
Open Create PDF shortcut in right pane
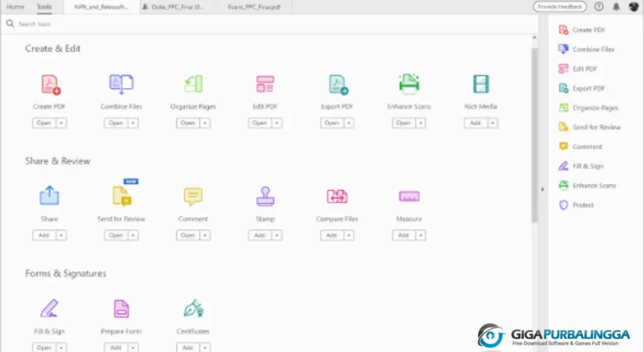pyautogui.click(x=582, y=30)
